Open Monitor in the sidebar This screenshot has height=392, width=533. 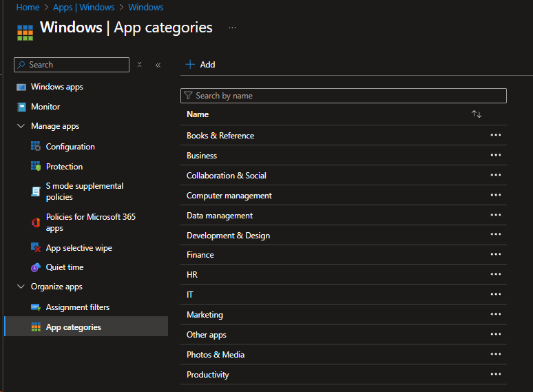(x=45, y=107)
